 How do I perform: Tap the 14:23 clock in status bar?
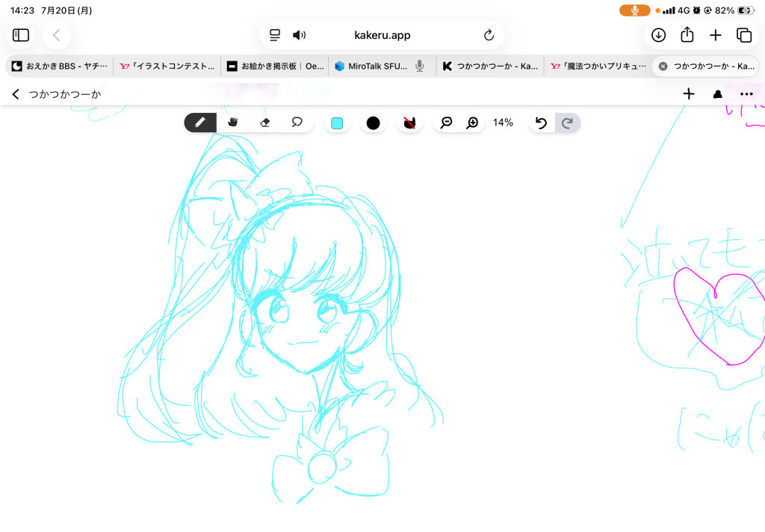(22, 10)
